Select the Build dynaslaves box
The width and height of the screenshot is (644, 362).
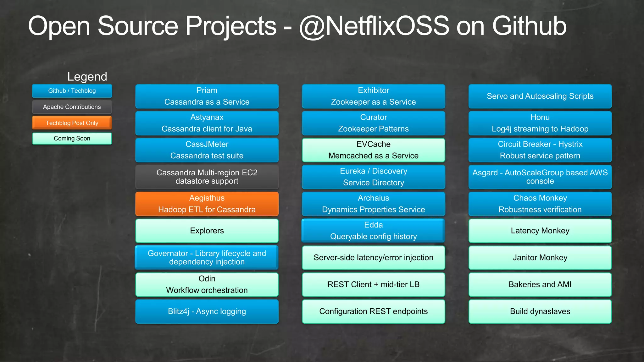point(540,311)
